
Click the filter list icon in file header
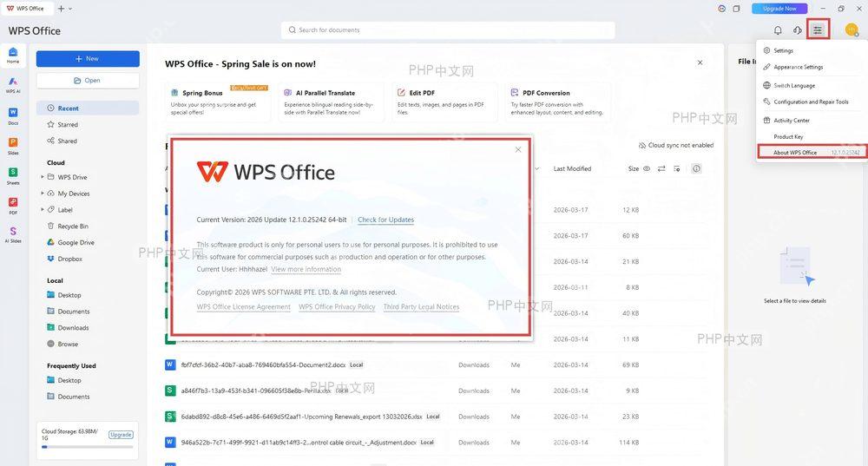[x=676, y=169]
